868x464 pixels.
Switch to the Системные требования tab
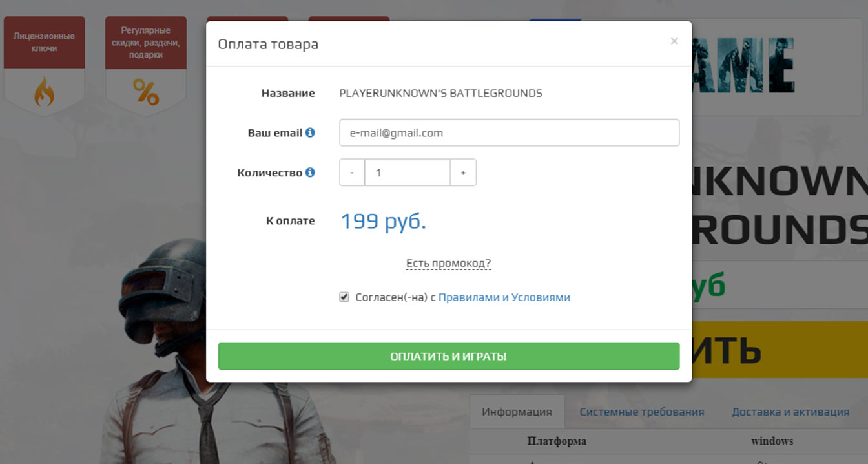click(x=642, y=412)
